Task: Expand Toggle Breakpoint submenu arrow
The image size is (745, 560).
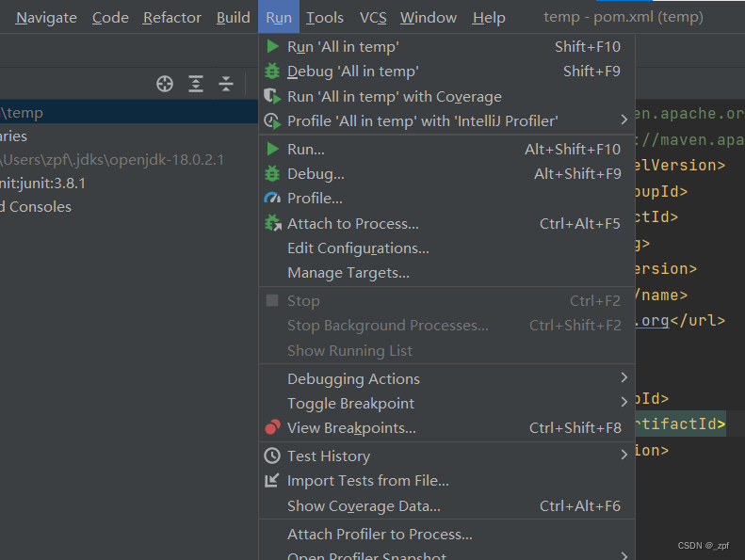Action: [x=624, y=402]
